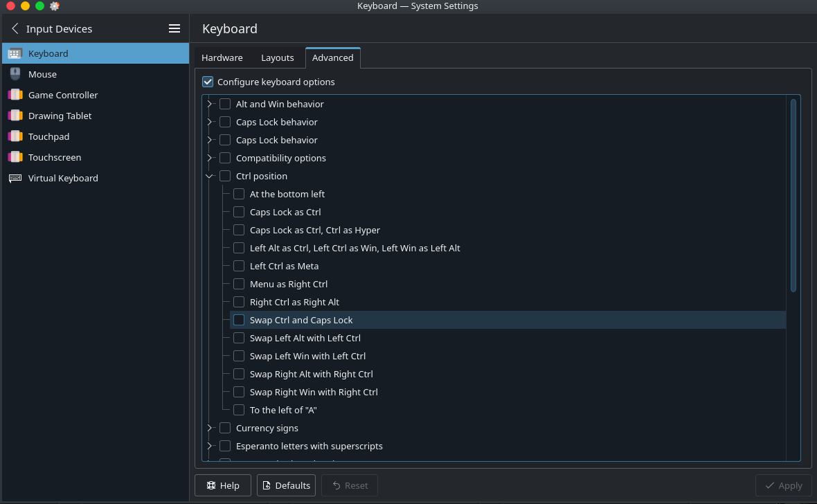Click the Apply button checkmark icon
This screenshot has height=504, width=817.
tap(769, 485)
